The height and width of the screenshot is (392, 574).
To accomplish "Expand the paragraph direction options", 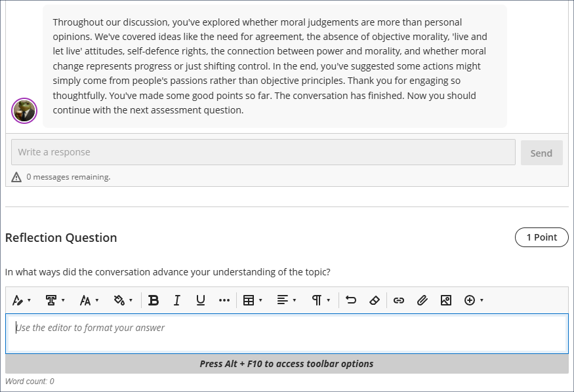I will [x=320, y=300].
